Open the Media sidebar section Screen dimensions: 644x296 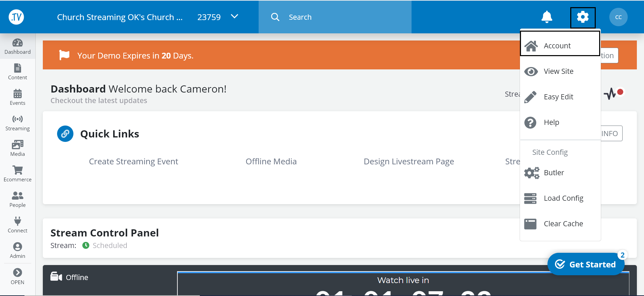(x=18, y=148)
